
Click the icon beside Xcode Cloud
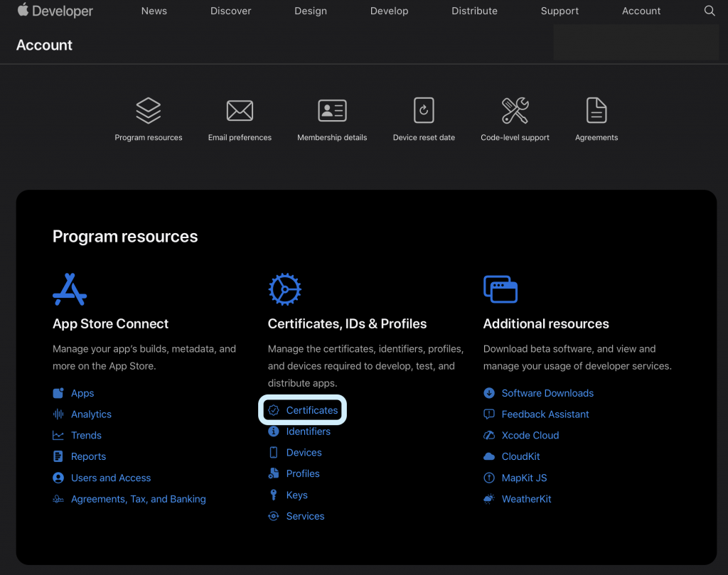[x=489, y=435]
